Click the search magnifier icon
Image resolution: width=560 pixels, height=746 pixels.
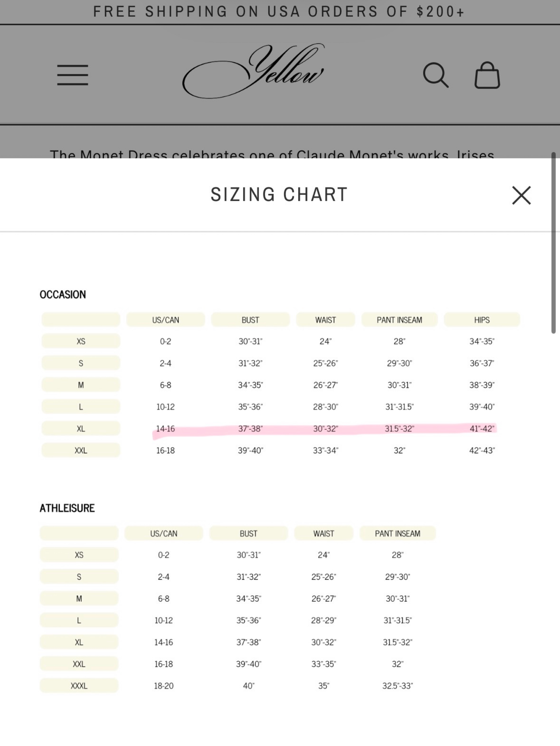[x=436, y=75]
